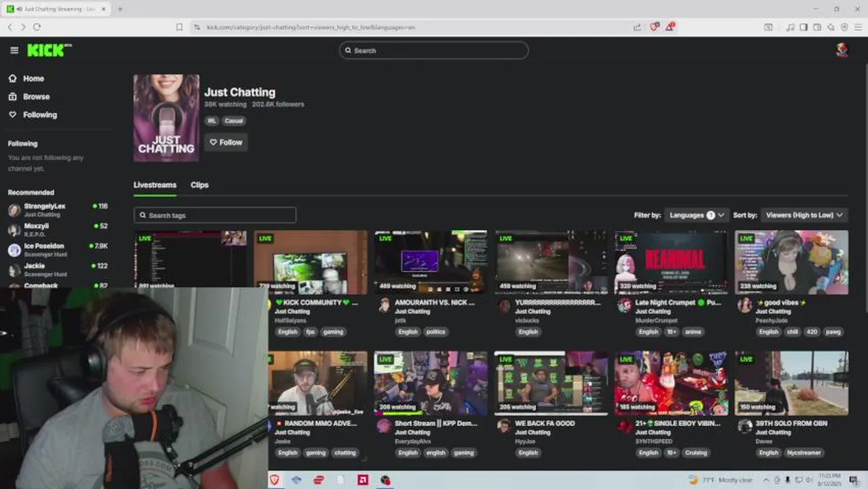Image resolution: width=868 pixels, height=489 pixels.
Task: Click Jackie avatar in Recommended list
Action: [x=14, y=270]
